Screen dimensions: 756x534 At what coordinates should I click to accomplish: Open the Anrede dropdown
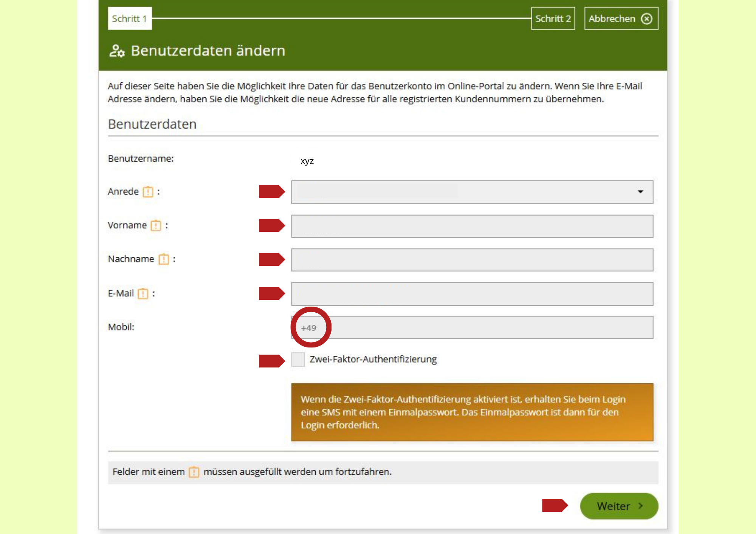pos(472,192)
